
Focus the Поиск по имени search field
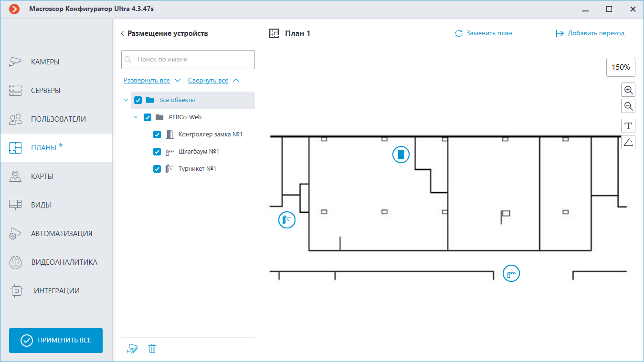[x=188, y=60]
